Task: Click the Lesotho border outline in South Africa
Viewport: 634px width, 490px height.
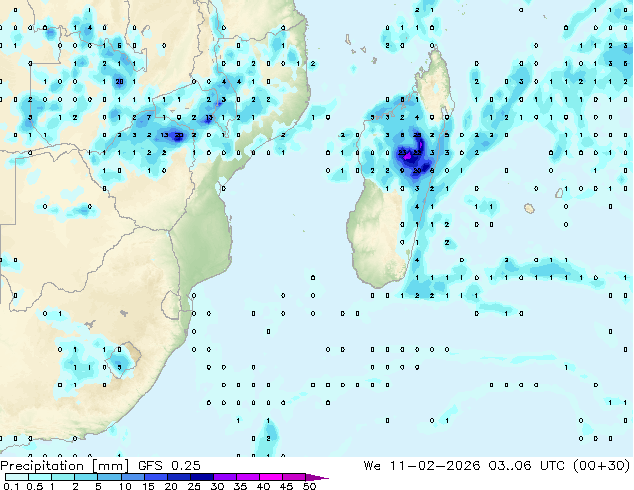Action: click(123, 359)
